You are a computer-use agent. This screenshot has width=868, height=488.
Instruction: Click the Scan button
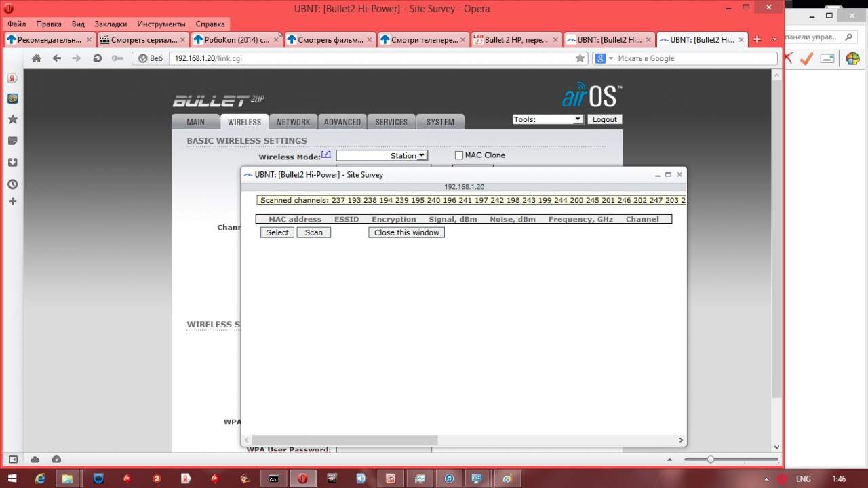[314, 232]
